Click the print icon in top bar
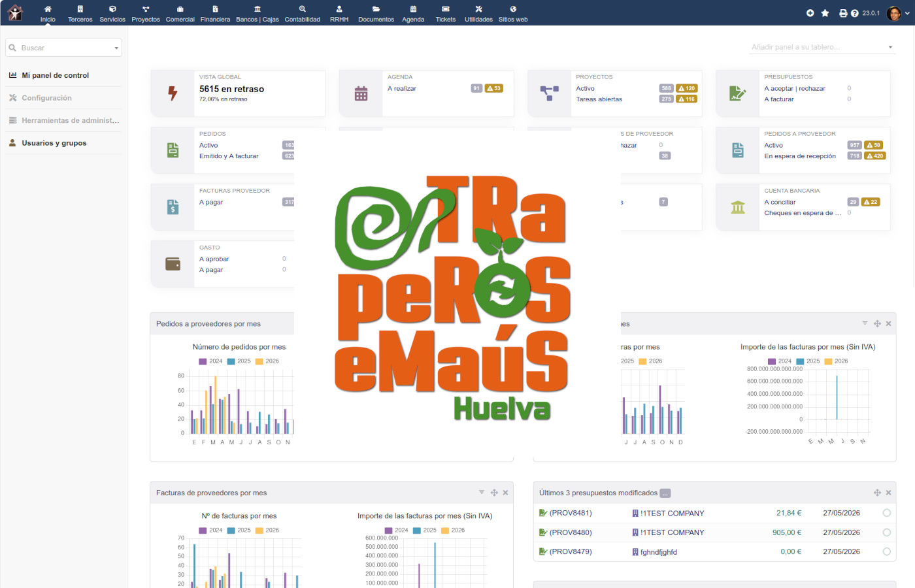915x588 pixels. tap(843, 13)
